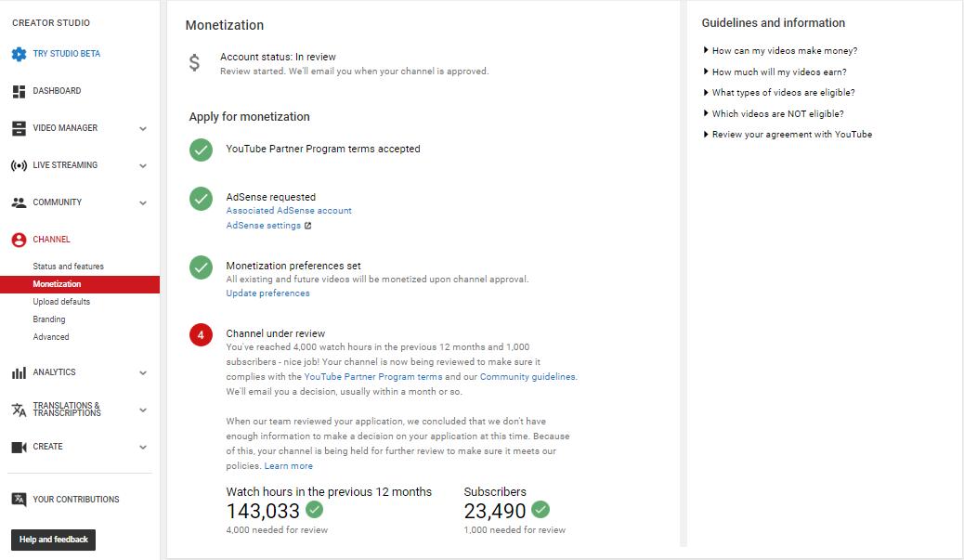Click the 143,033 watch hours value
This screenshot has width=964, height=560.
(x=263, y=511)
